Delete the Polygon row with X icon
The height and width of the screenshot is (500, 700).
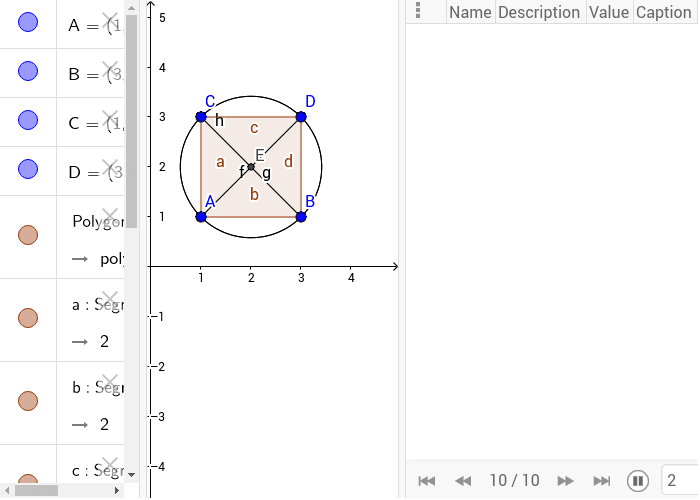point(110,216)
